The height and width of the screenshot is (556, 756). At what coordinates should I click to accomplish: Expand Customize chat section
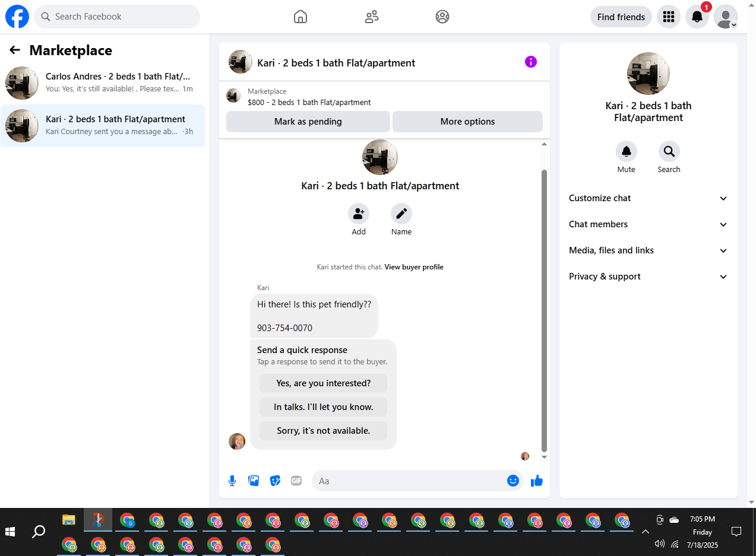pyautogui.click(x=649, y=198)
